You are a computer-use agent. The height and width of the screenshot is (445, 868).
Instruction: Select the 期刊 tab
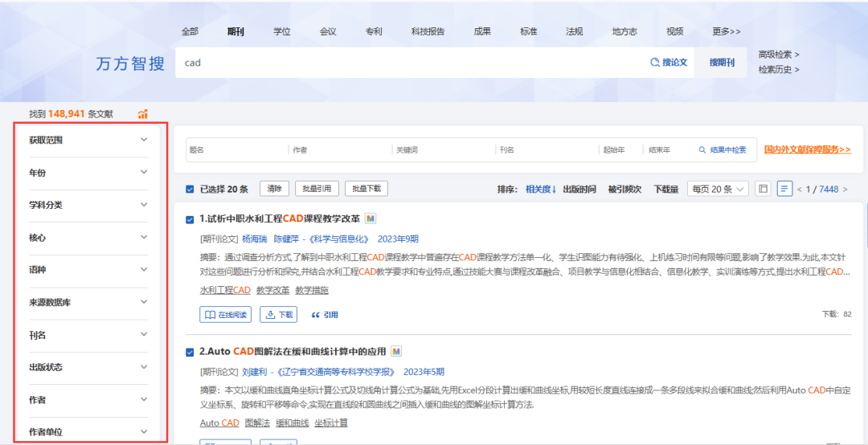click(235, 31)
